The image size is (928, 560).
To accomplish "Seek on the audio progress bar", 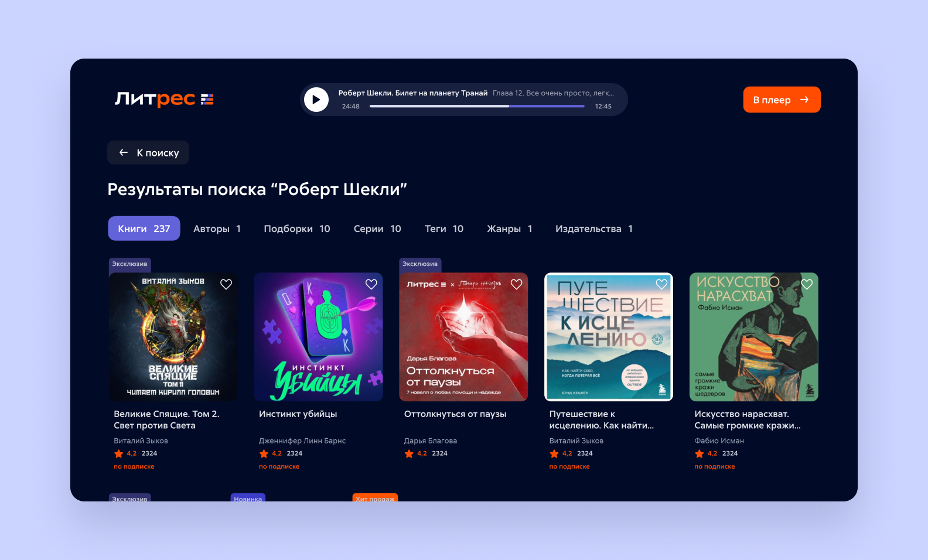I will tap(477, 106).
